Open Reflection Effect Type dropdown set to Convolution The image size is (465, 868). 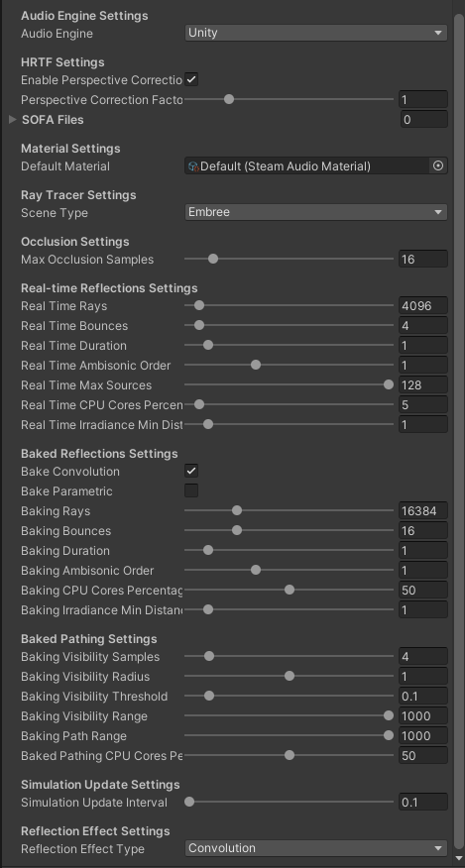click(x=316, y=848)
